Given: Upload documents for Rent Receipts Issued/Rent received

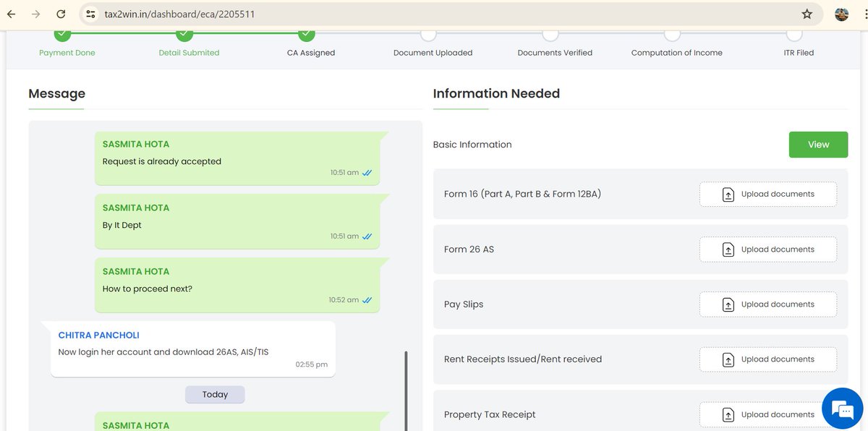Looking at the screenshot, I should point(768,359).
